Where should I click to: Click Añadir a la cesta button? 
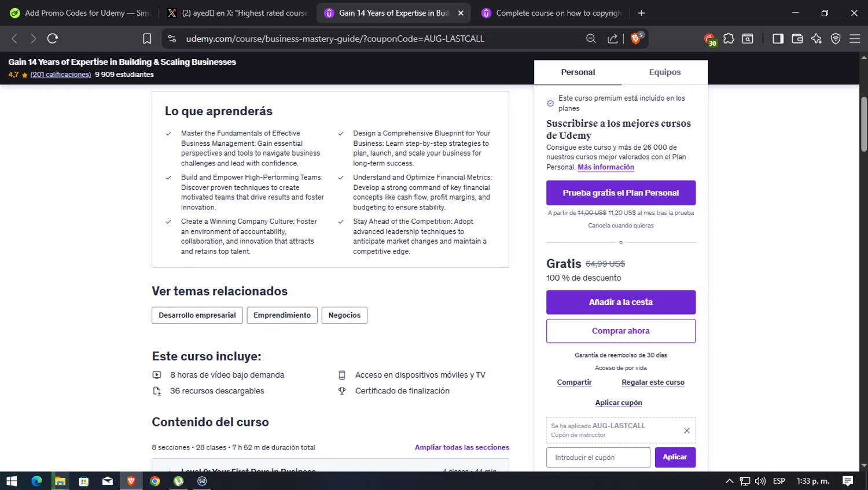[x=621, y=302]
